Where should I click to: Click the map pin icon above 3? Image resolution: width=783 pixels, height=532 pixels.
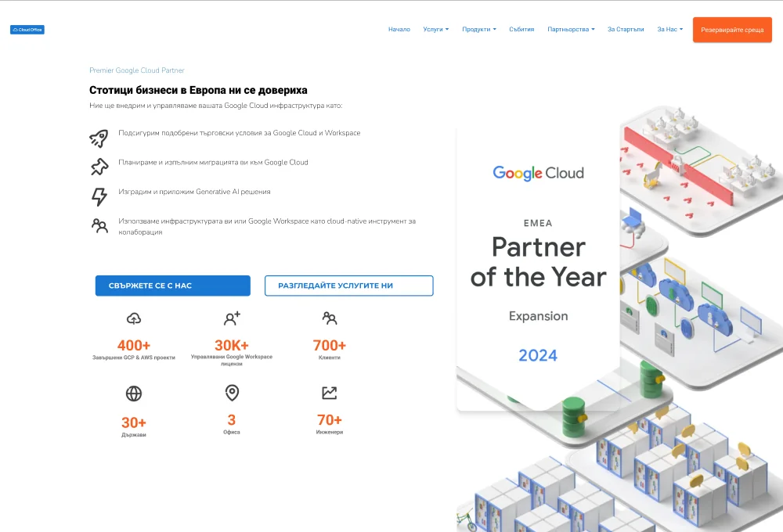pos(232,393)
